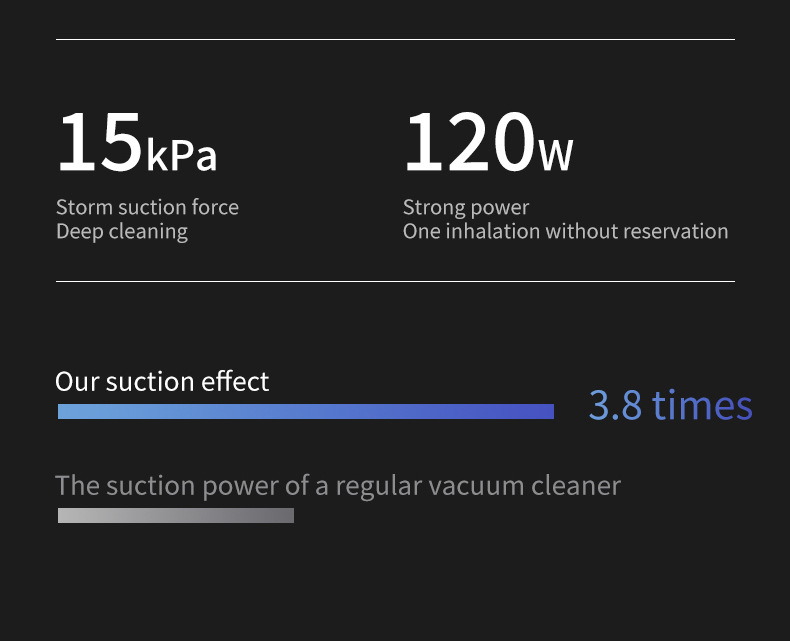Select the blue "3.8 times" text

[x=670, y=406]
